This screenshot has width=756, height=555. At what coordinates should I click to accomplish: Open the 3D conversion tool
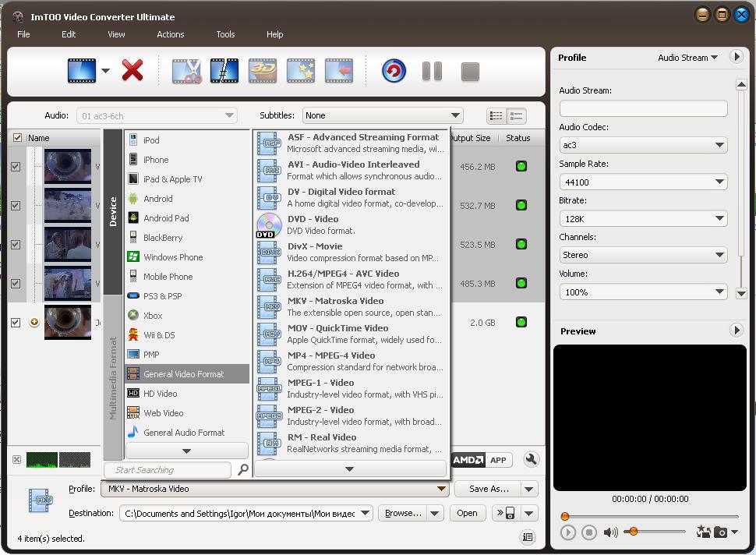[x=263, y=71]
